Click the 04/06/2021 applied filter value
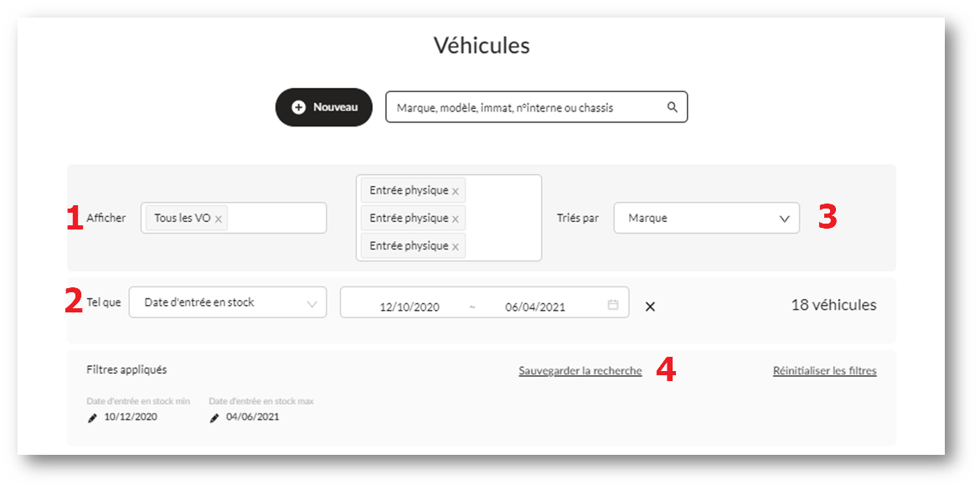Image resolution: width=980 pixels, height=490 pixels. [252, 417]
